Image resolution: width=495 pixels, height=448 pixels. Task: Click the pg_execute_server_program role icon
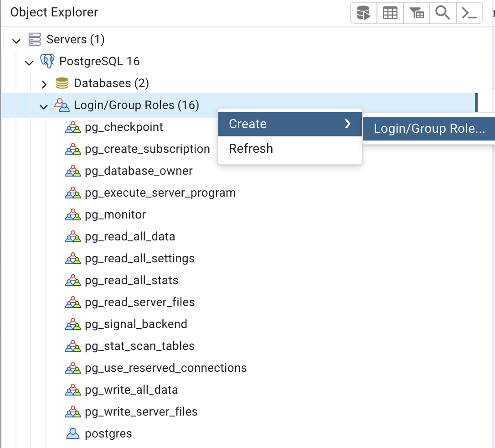point(73,193)
